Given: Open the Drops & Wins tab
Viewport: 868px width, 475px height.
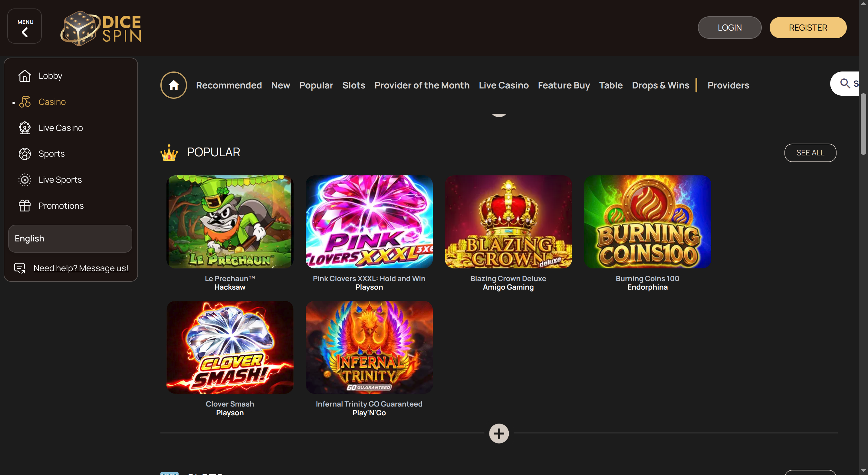Looking at the screenshot, I should tap(660, 85).
